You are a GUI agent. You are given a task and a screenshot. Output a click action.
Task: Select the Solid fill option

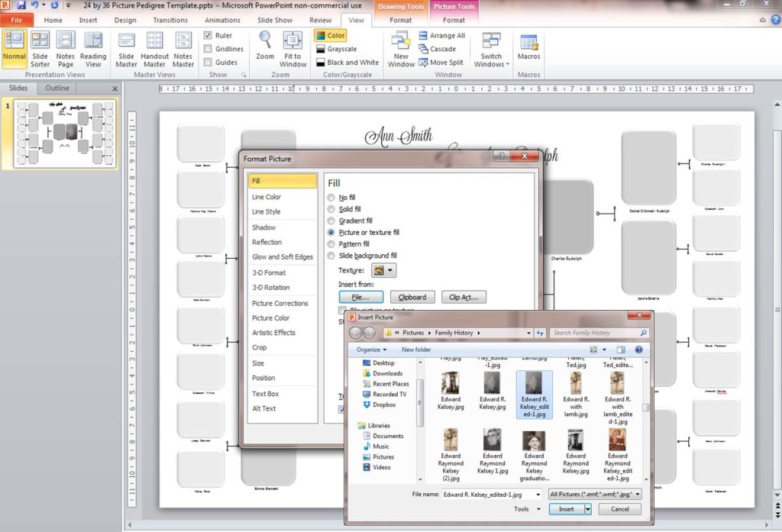click(331, 209)
